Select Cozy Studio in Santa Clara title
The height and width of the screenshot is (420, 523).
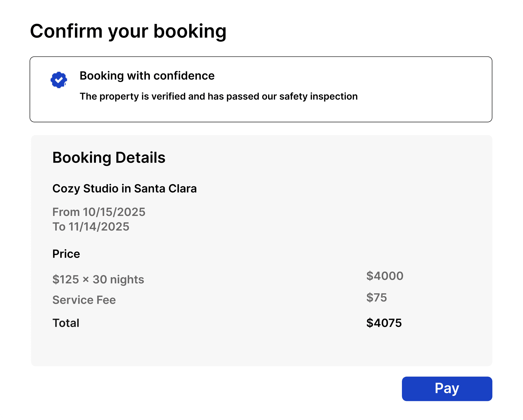124,189
